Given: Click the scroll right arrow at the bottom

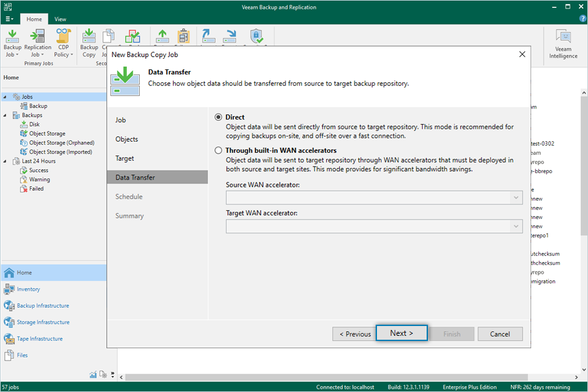Looking at the screenshot, I should pos(576,377).
